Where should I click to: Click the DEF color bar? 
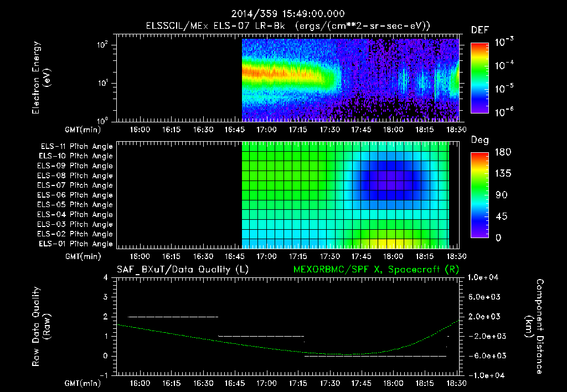(x=480, y=78)
